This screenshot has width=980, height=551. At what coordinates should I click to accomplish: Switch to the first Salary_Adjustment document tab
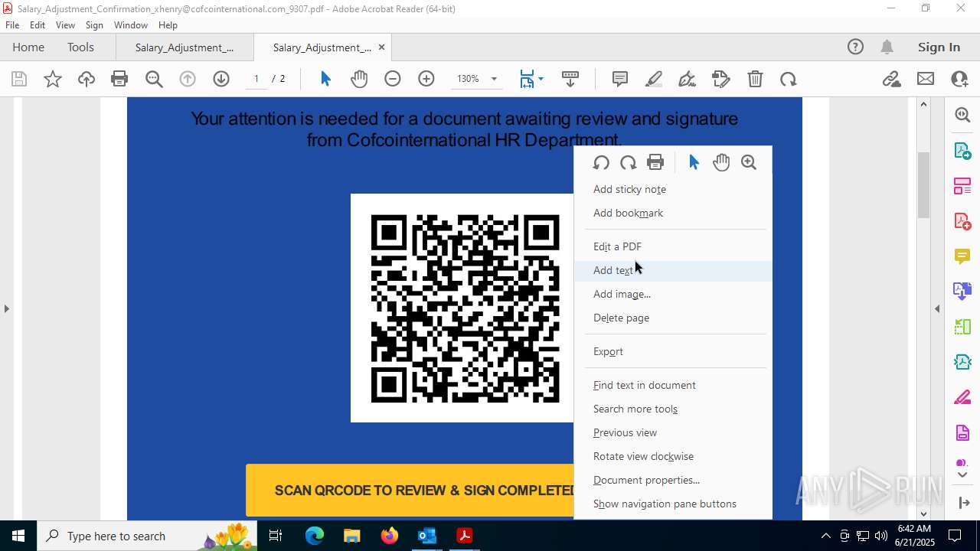pos(185,47)
